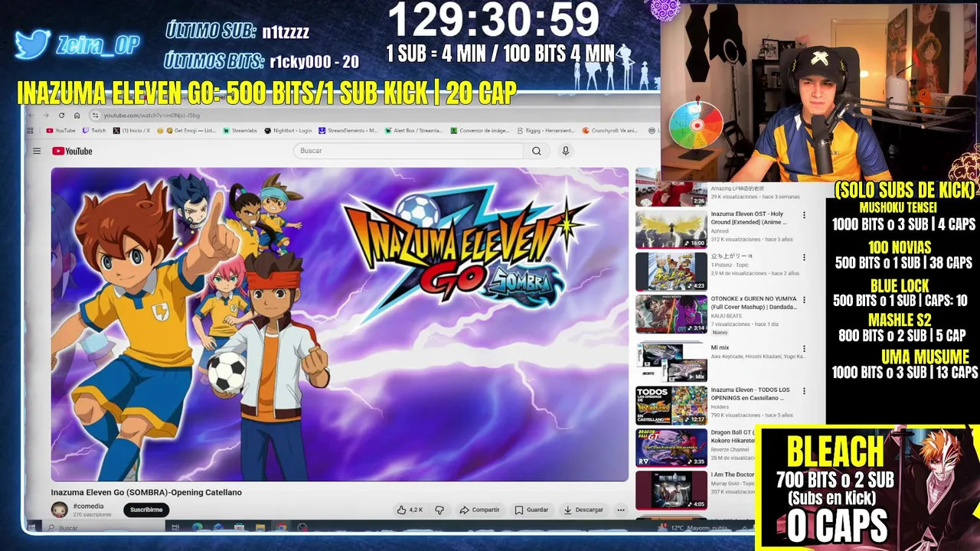Go back using the browser back arrow

[31, 116]
